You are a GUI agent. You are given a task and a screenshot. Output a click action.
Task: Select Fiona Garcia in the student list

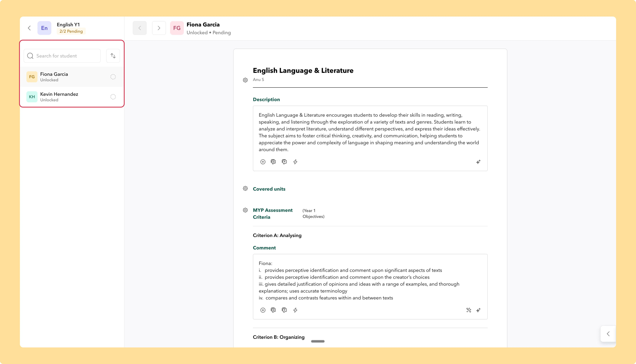point(72,77)
